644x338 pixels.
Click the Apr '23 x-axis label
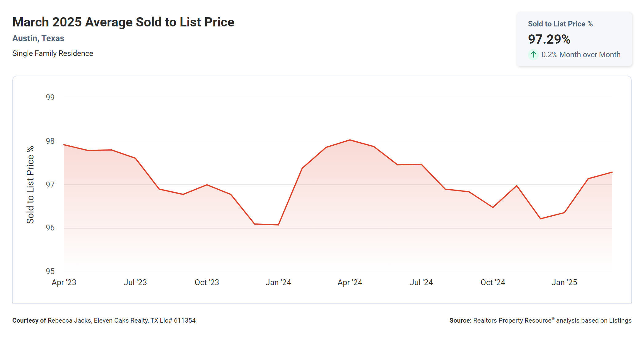click(x=64, y=282)
